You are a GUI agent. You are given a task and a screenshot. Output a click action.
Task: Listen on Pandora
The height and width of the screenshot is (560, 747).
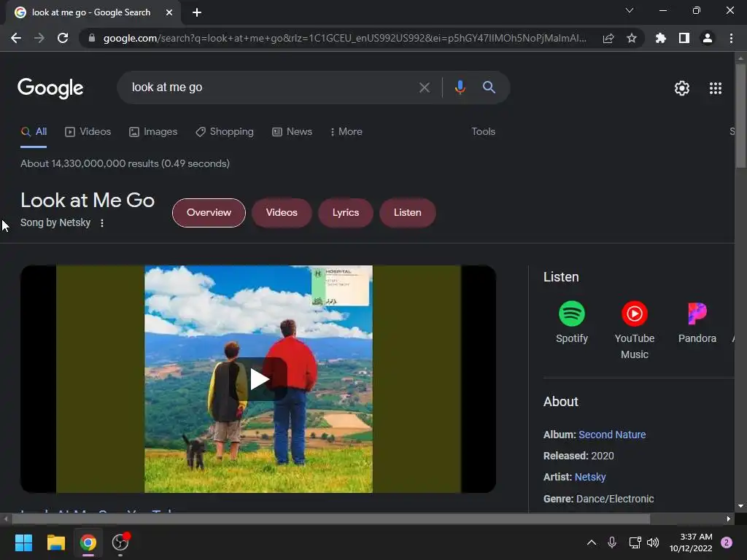697,322
